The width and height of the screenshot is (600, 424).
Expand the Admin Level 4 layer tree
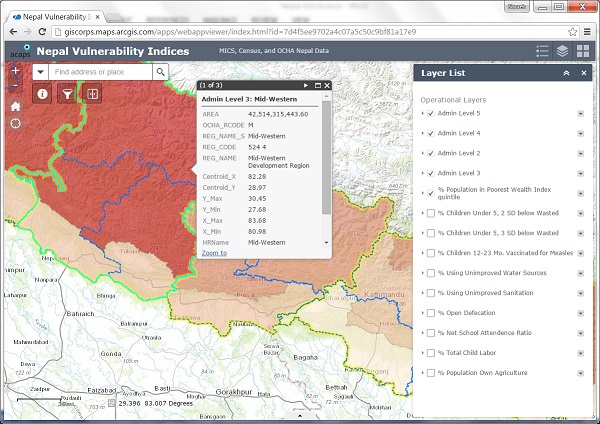pos(421,133)
